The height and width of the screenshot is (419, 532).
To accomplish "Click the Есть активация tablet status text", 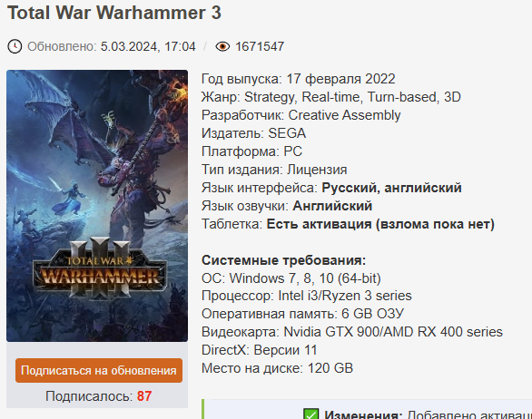I will (319, 224).
